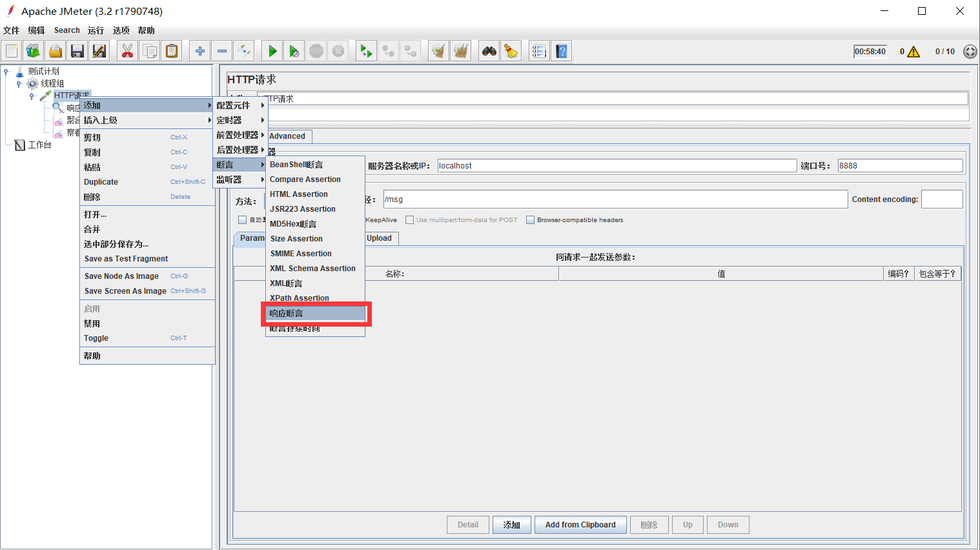The height and width of the screenshot is (550, 980).
Task: Click the Help question mark icon
Action: click(x=562, y=51)
